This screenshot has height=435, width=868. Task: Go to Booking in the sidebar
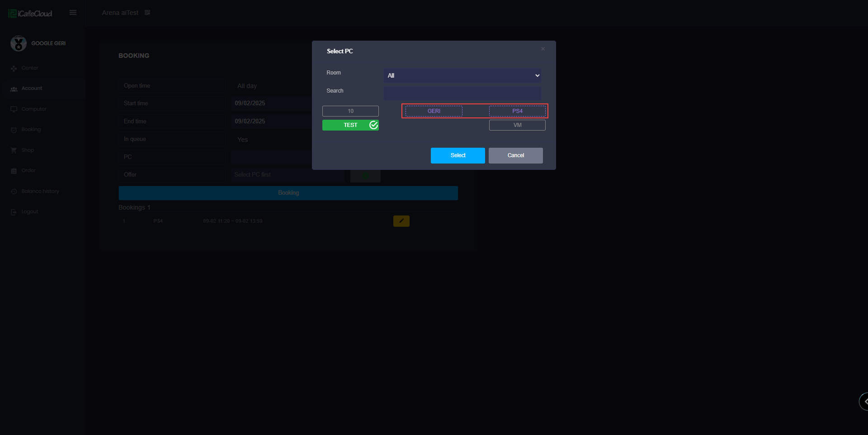click(31, 130)
